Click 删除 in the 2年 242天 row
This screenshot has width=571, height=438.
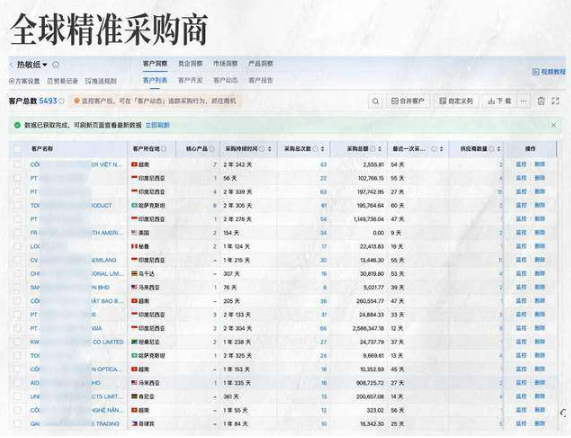[x=540, y=164]
